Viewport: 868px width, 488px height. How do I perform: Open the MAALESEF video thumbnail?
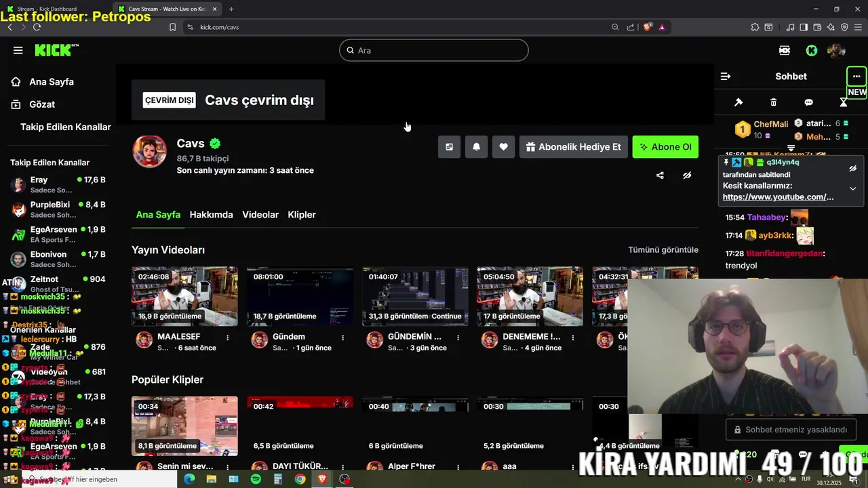pos(184,297)
